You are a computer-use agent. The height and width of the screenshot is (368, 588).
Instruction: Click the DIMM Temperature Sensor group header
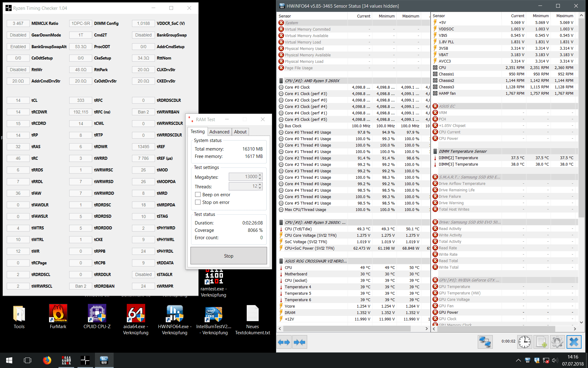coord(463,151)
